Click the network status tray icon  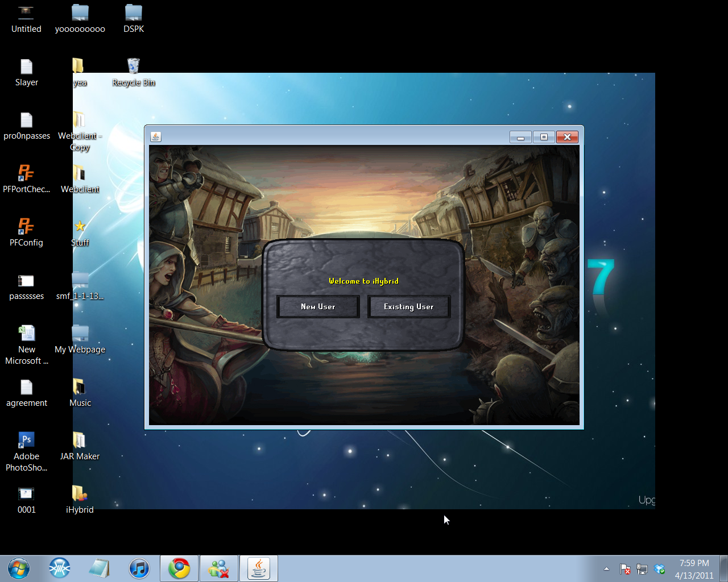[x=642, y=569]
